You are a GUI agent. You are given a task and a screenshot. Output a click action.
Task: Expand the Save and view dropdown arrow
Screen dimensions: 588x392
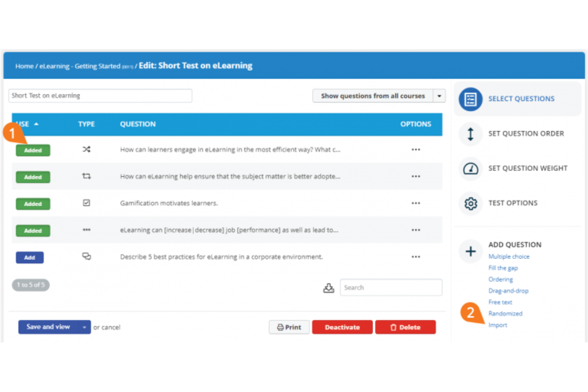coord(84,327)
